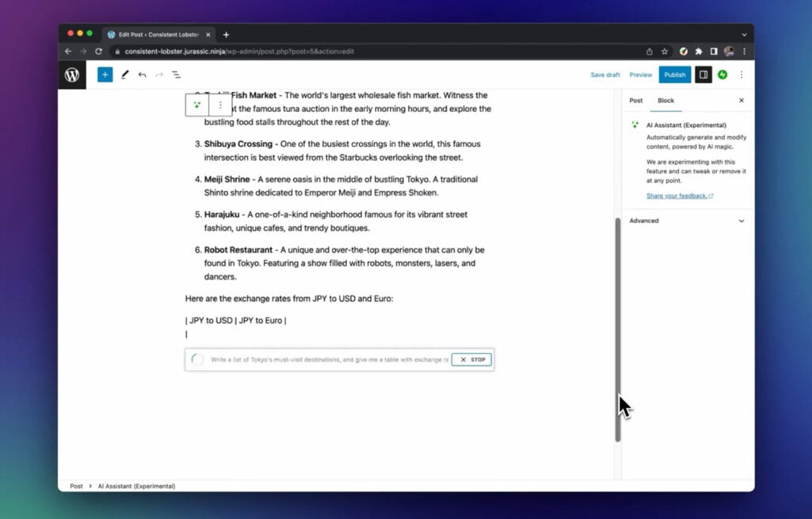This screenshot has width=812, height=519.
Task: Publish the post
Action: 675,75
